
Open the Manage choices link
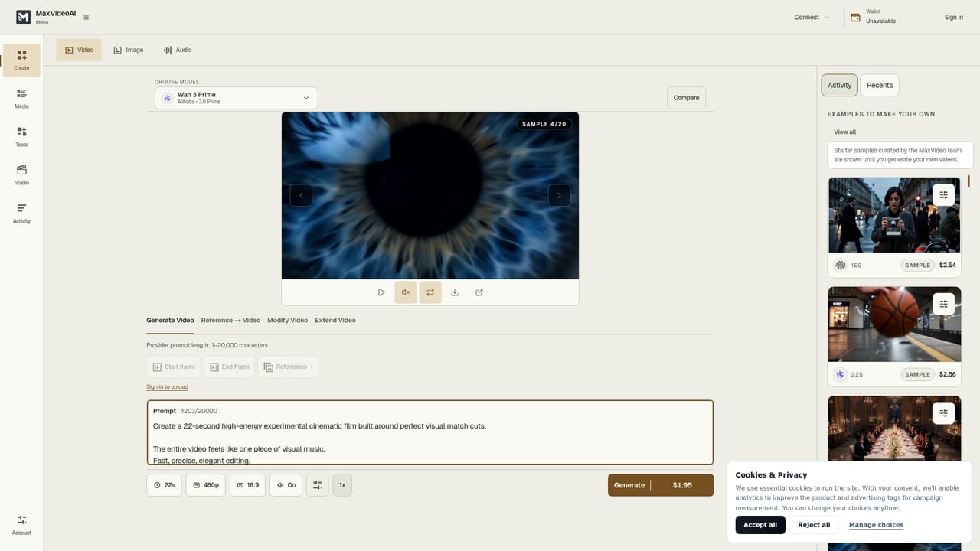(x=876, y=525)
